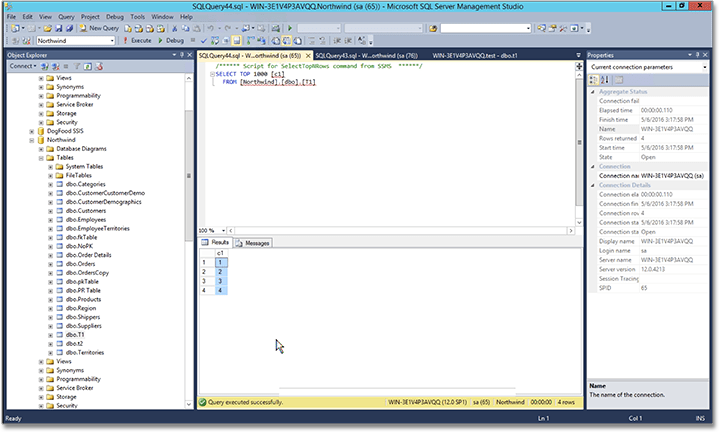719x432 pixels.
Task: Parse query using the checkmark icon
Action: tap(204, 41)
